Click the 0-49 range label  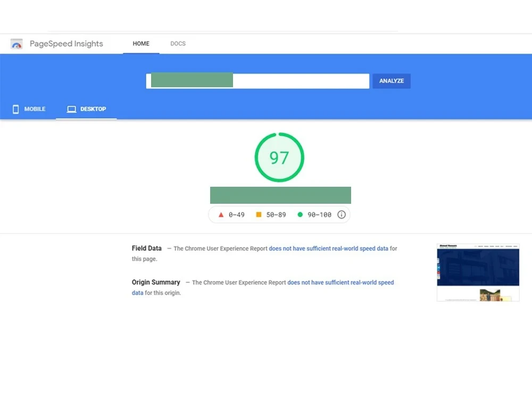coord(237,215)
